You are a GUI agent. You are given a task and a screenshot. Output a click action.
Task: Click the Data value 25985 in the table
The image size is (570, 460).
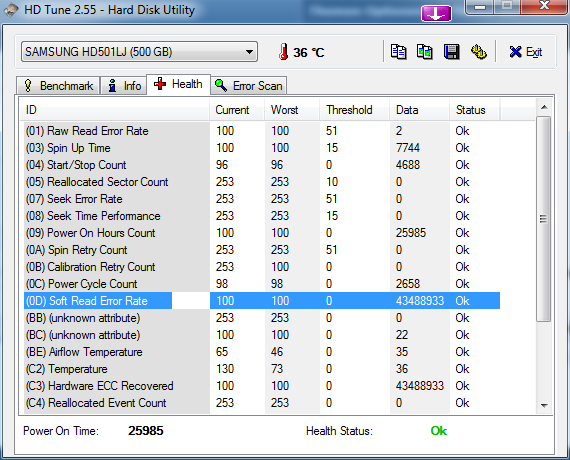pyautogui.click(x=411, y=233)
